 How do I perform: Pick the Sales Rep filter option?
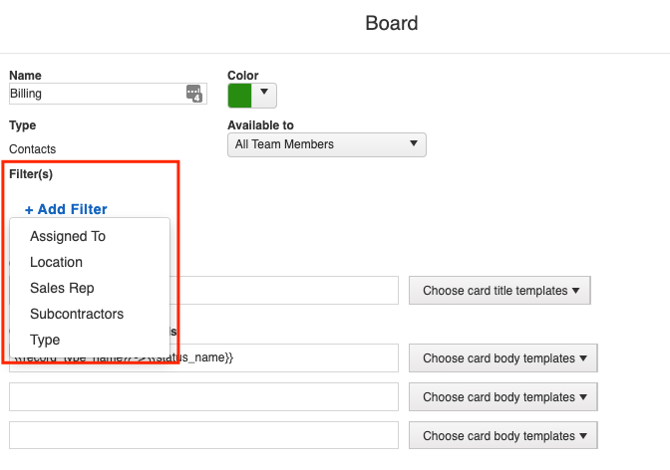tap(62, 288)
